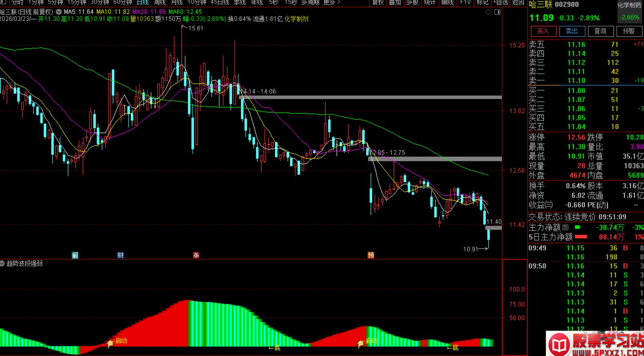The height and width of the screenshot is (356, 644).
Task: Open the chart adjustment dropdown beside 前复权
Action: click(59, 12)
